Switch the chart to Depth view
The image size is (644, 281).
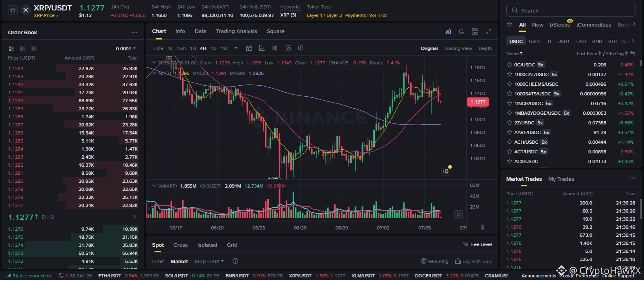485,48
